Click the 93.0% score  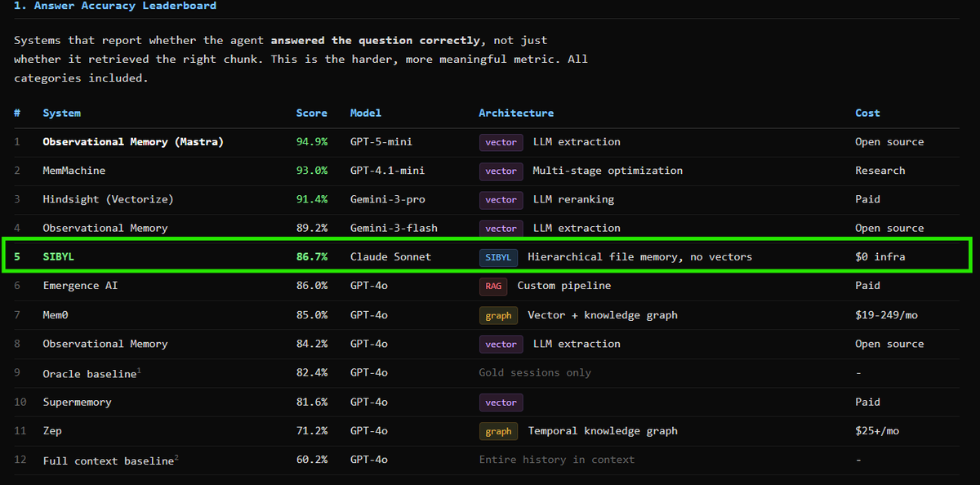coord(311,171)
